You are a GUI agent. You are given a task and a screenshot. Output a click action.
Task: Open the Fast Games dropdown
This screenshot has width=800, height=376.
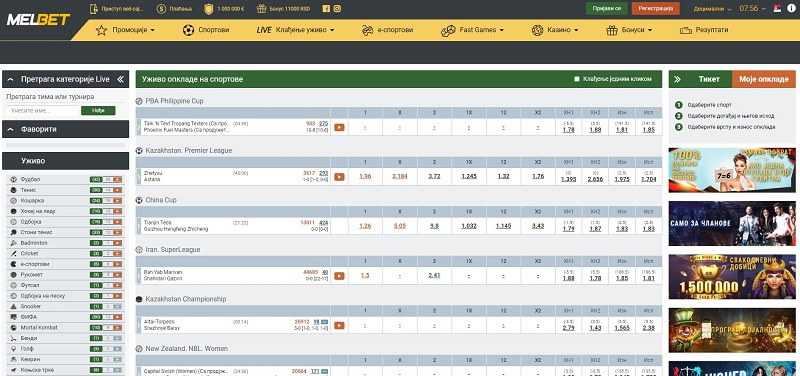tap(472, 30)
